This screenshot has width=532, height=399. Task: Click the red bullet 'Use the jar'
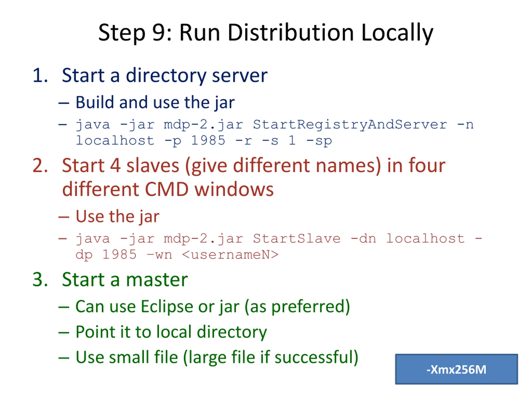point(117,217)
